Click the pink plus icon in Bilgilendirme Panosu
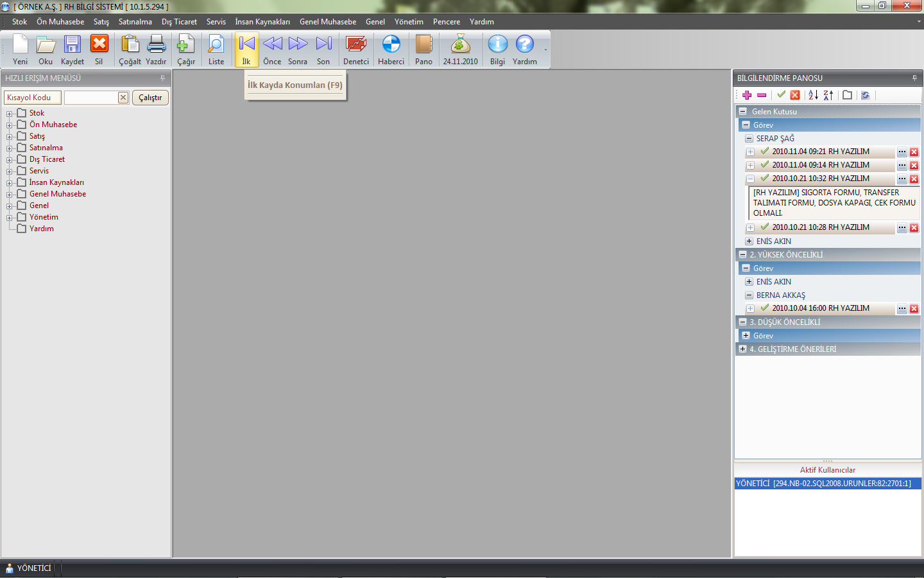 pos(747,95)
